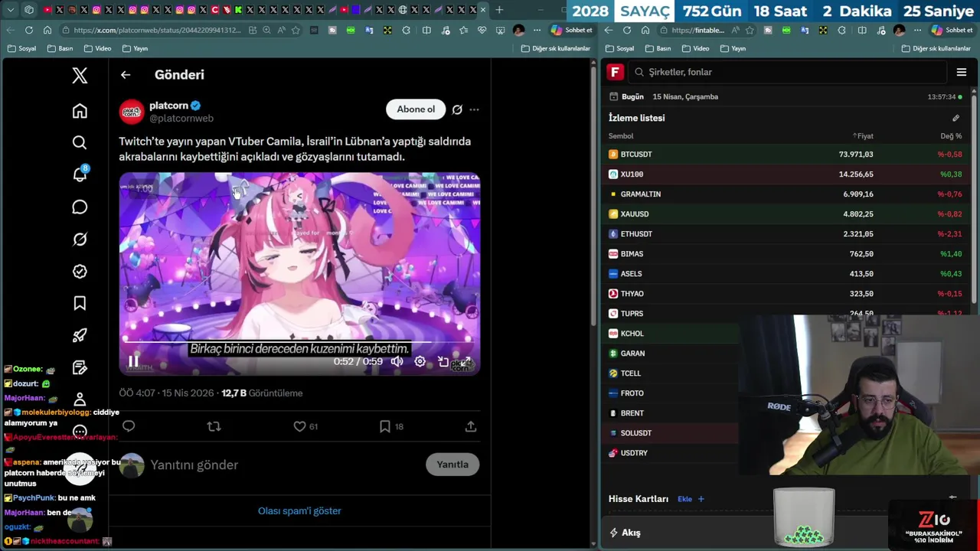The width and height of the screenshot is (980, 551).
Task: Show Olası spam'i göster replies
Action: [x=299, y=511]
